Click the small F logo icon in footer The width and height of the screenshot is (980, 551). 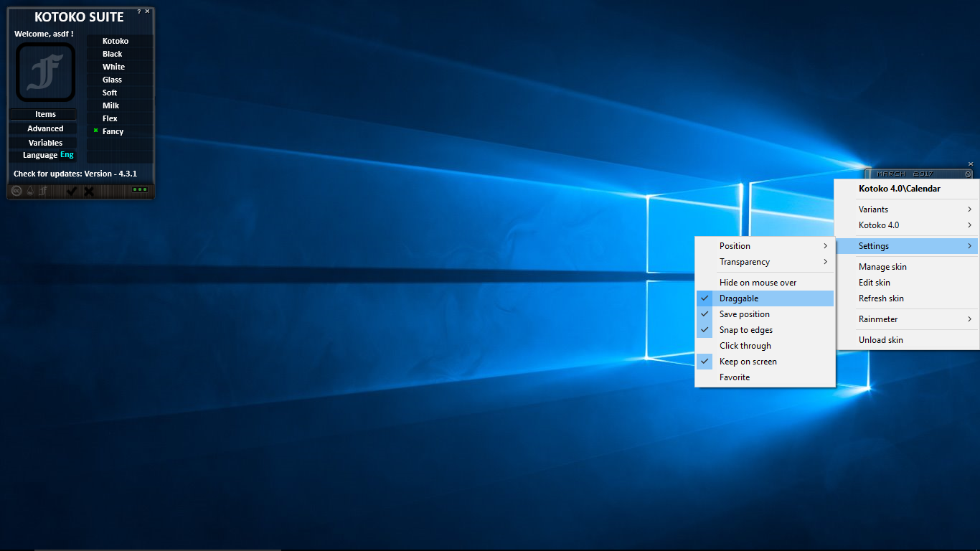click(x=43, y=191)
